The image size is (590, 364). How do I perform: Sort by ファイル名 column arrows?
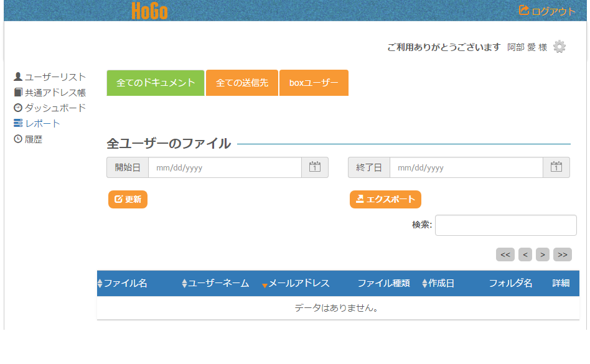[100, 284]
